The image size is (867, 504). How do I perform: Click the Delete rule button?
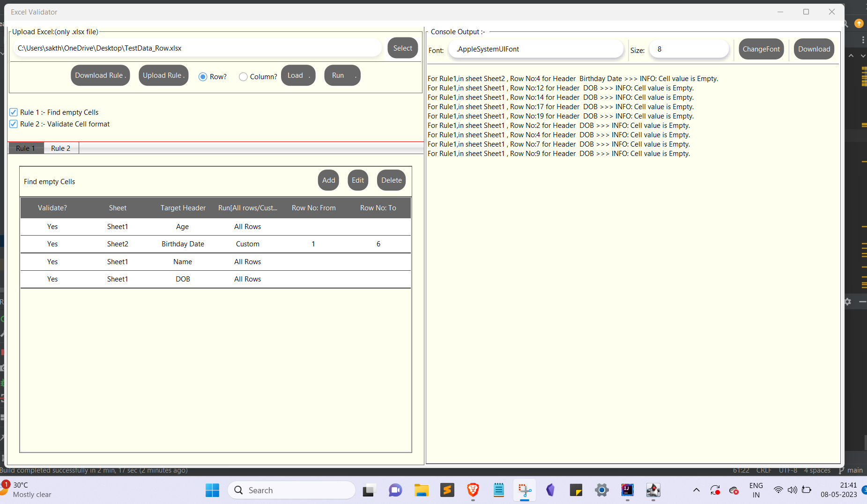point(391,180)
